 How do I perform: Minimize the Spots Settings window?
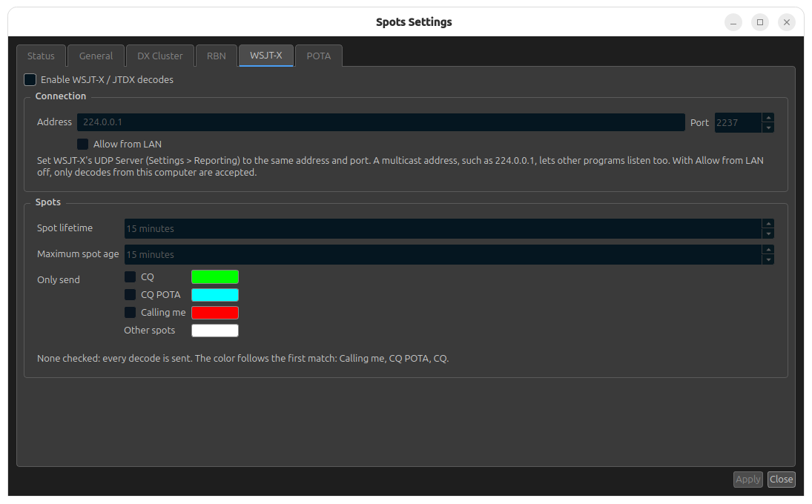(x=733, y=22)
